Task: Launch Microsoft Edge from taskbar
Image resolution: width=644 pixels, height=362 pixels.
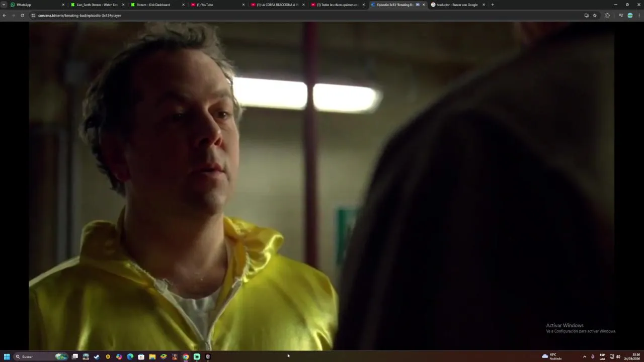Action: point(130,356)
